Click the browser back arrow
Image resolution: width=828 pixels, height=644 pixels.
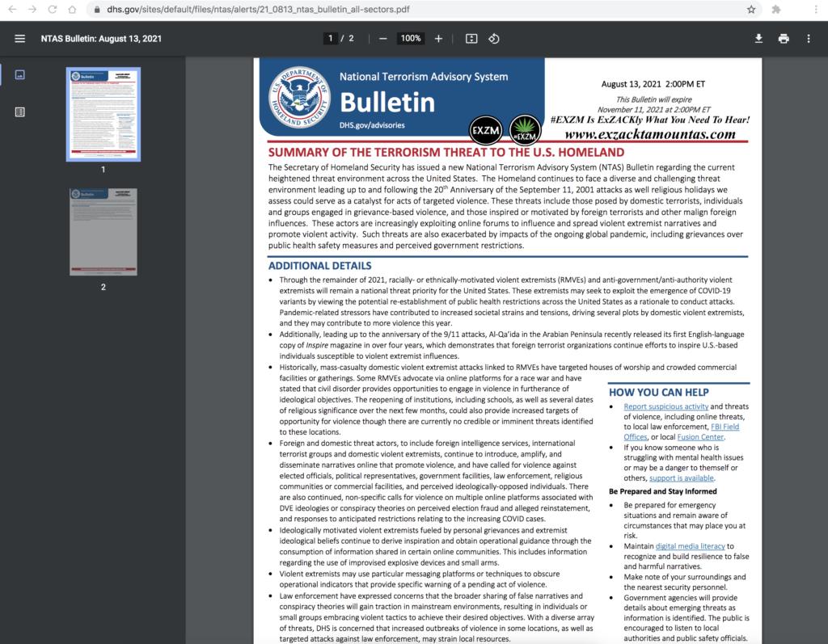12,10
